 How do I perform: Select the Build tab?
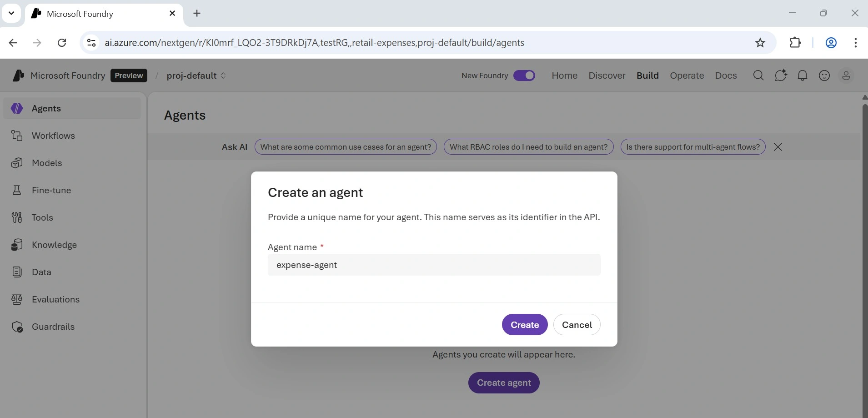[x=647, y=76]
